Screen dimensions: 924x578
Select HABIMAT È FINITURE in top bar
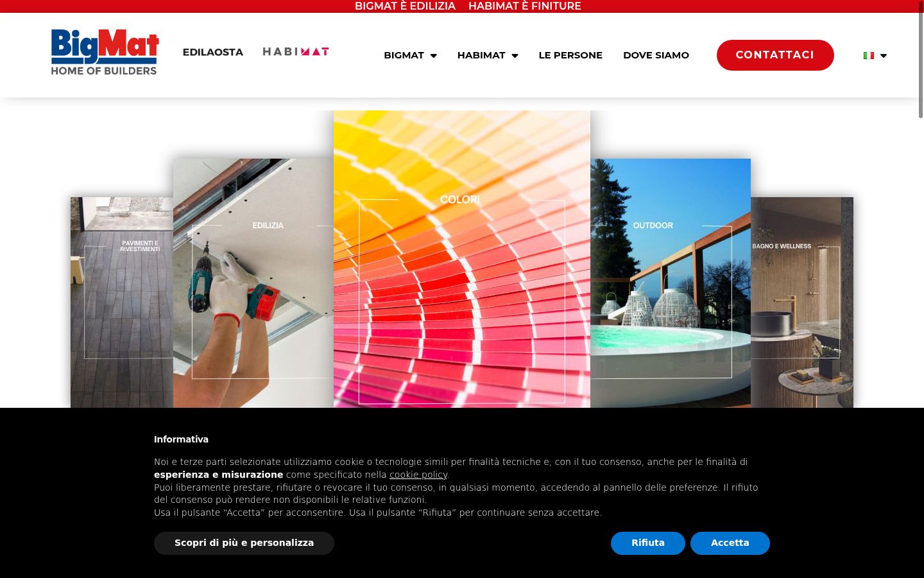click(x=525, y=6)
